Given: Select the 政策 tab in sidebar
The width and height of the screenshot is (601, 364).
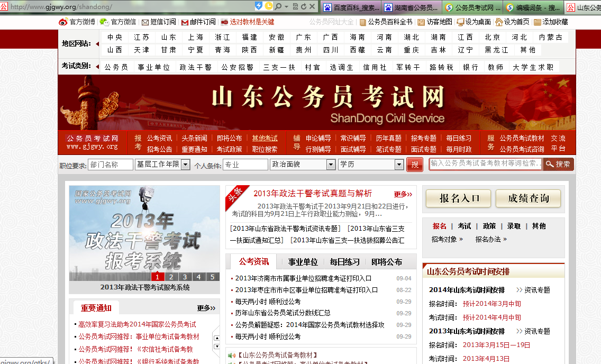Looking at the screenshot, I should point(489,226).
